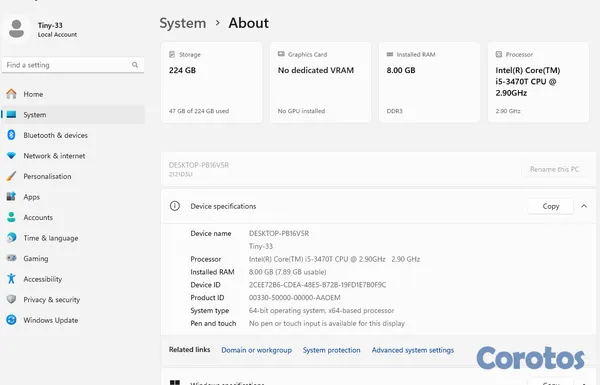The height and width of the screenshot is (385, 600).
Task: Open Windows Update page
Action: [x=73, y=320]
